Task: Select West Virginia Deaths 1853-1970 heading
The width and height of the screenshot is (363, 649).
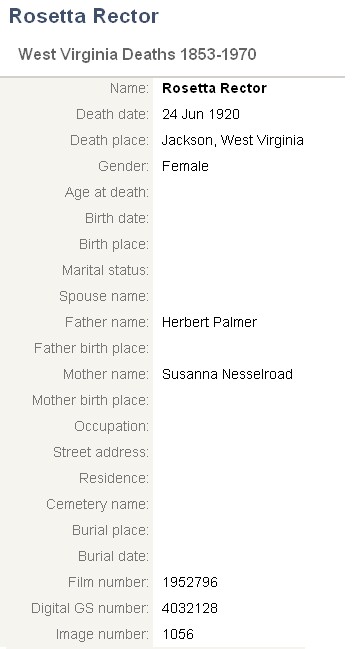Action: coord(137,54)
